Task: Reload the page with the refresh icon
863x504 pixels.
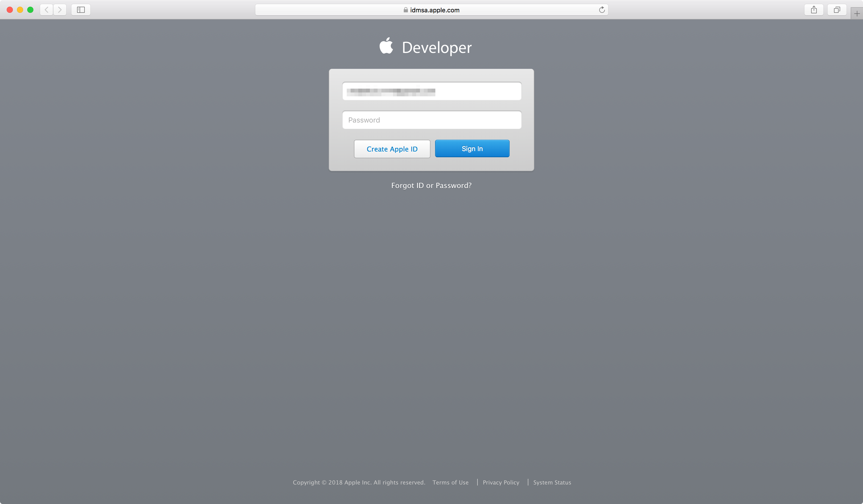Action: pos(602,10)
